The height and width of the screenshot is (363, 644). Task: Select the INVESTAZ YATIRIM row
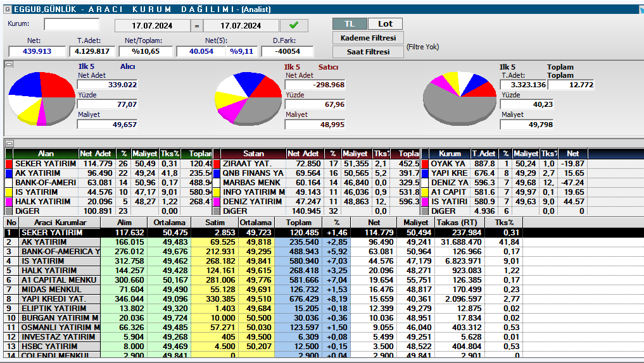[263, 336]
